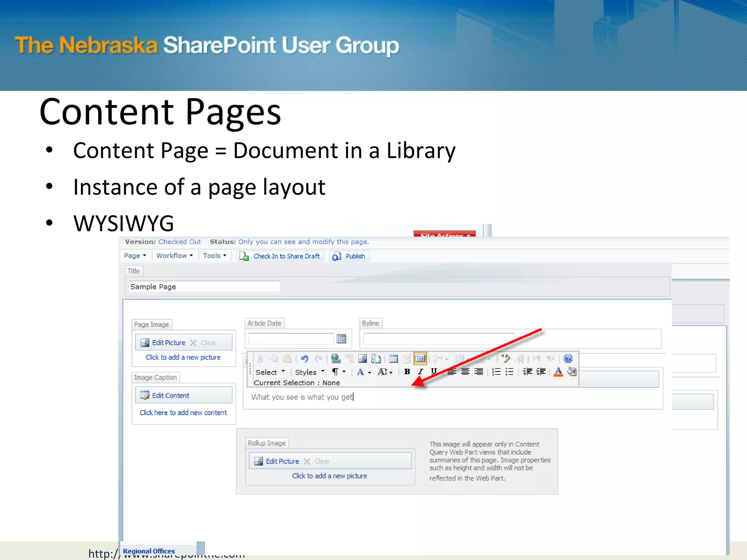Open the Regional Offices link

tap(149, 551)
